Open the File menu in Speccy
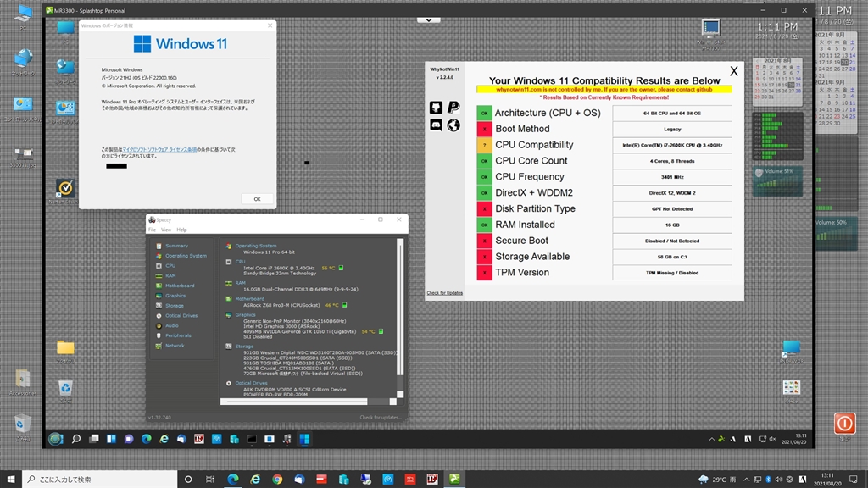Viewport: 868px width, 488px height. pos(152,230)
